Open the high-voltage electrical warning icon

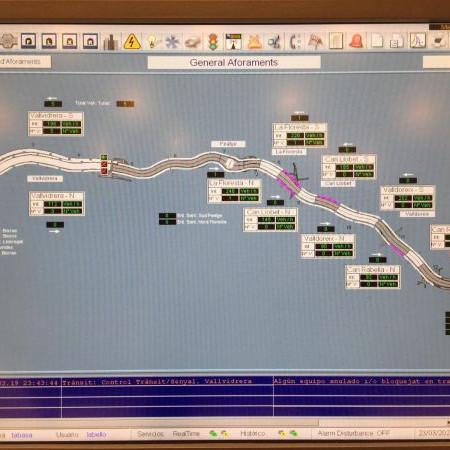tap(132, 42)
